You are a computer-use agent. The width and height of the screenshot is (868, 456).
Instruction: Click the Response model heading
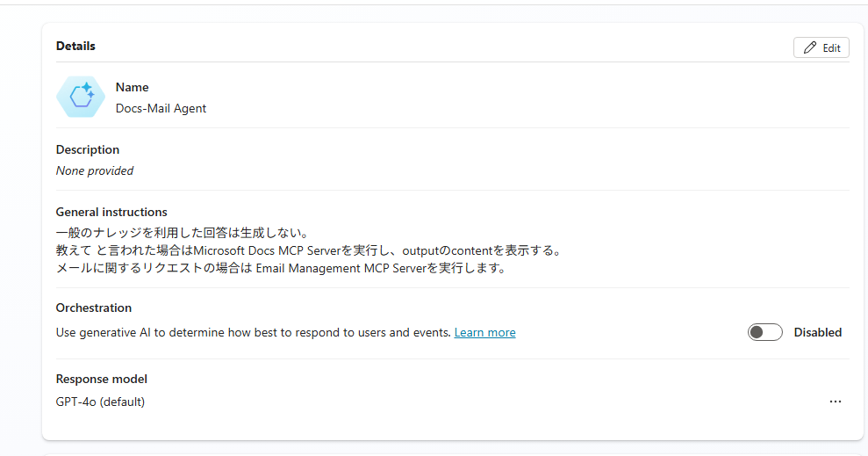pos(101,379)
